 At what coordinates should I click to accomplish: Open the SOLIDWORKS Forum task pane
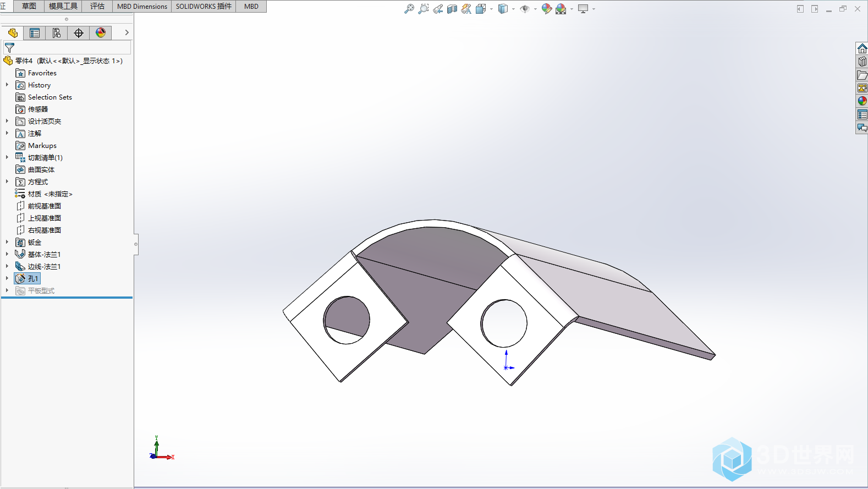pyautogui.click(x=862, y=128)
